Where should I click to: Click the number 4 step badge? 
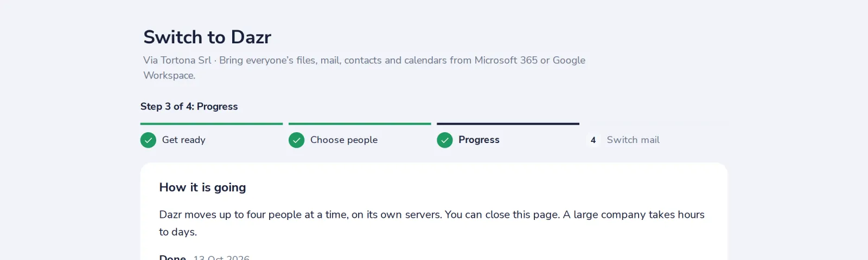(593, 140)
